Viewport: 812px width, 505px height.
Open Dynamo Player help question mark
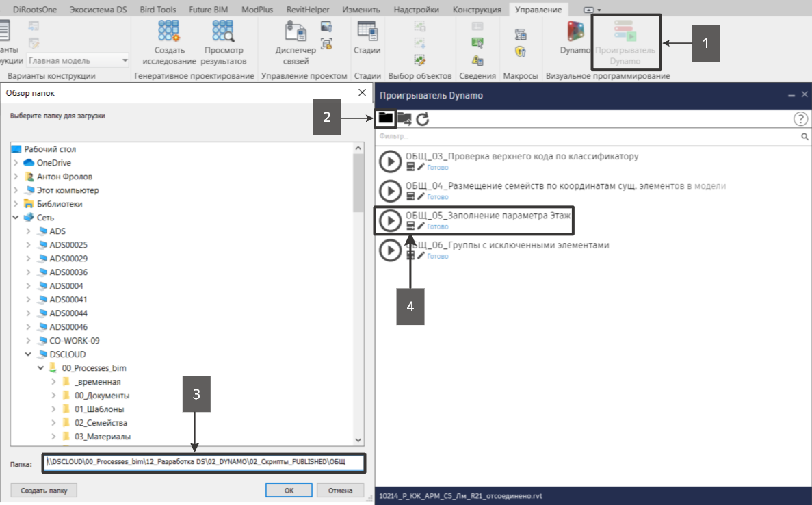click(800, 119)
